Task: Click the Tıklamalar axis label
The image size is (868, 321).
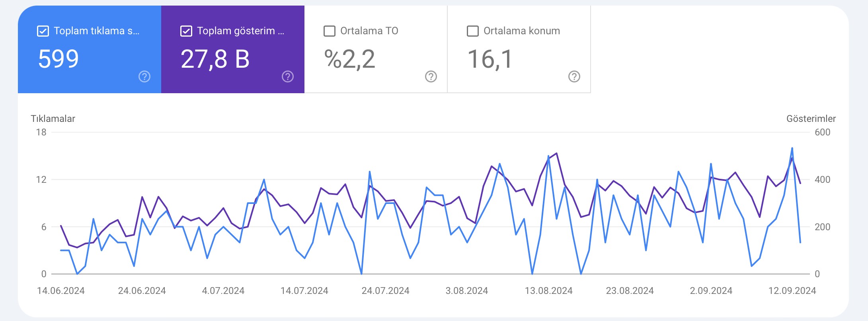Action: [x=53, y=119]
